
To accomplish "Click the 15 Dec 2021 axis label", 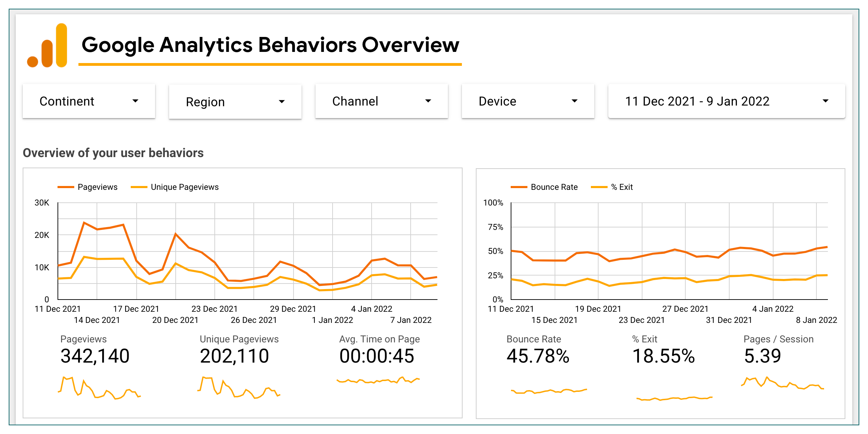I will pos(554,320).
